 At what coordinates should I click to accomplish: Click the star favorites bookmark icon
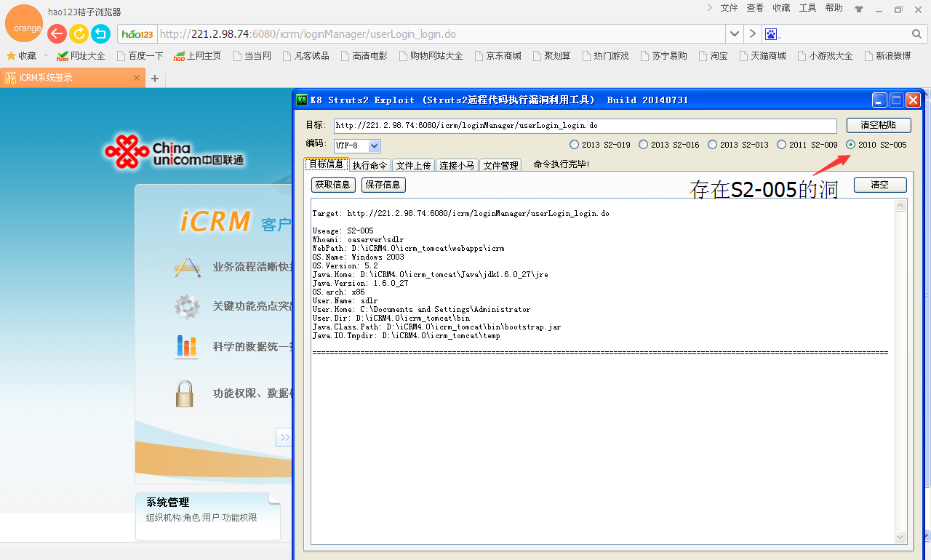[11, 55]
